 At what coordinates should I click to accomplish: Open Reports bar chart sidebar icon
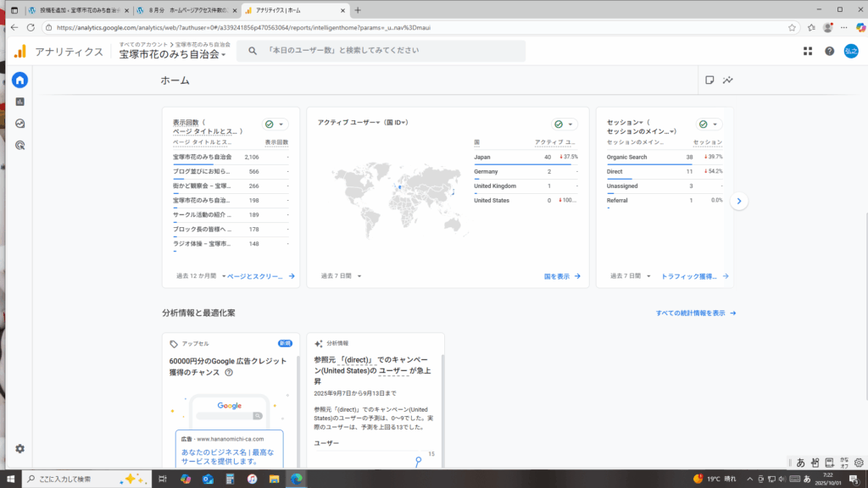coord(19,102)
